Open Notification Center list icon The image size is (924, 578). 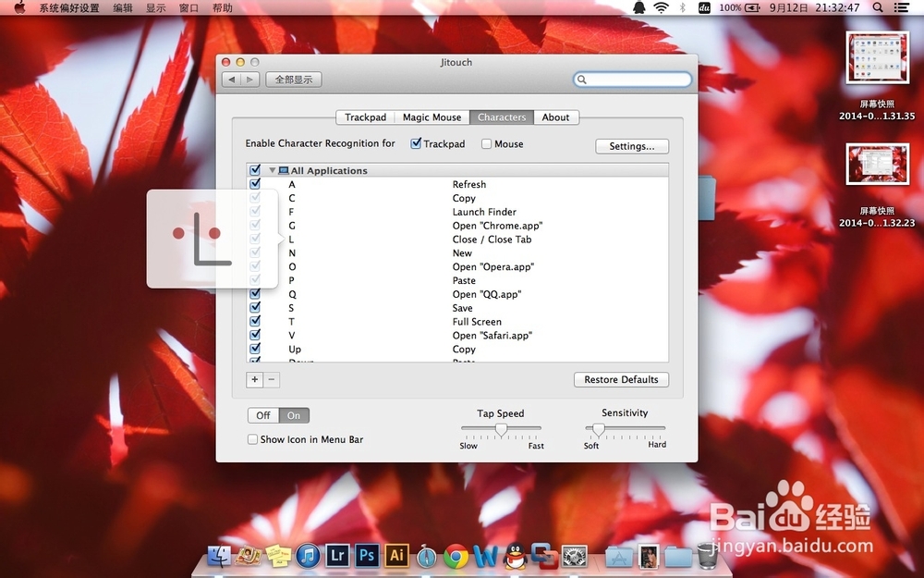click(901, 7)
